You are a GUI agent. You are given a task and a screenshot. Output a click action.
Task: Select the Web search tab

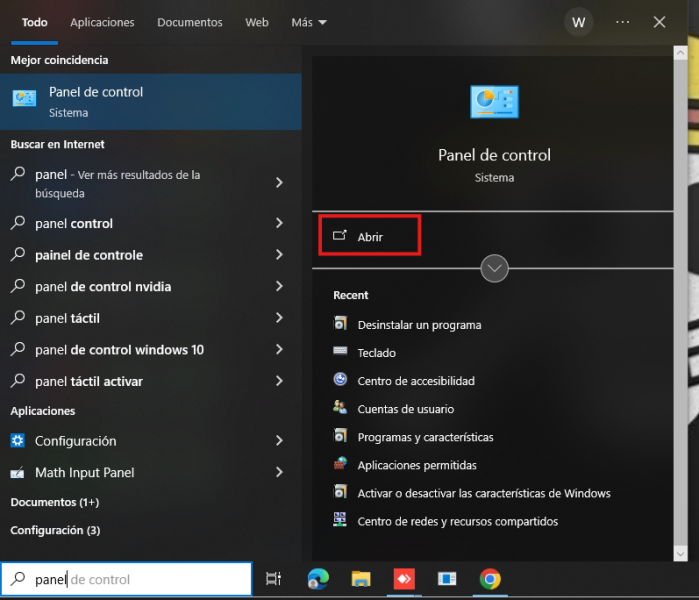257,22
